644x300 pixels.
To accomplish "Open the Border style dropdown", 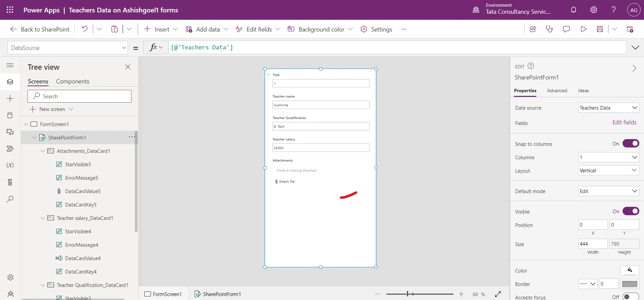I will point(588,284).
